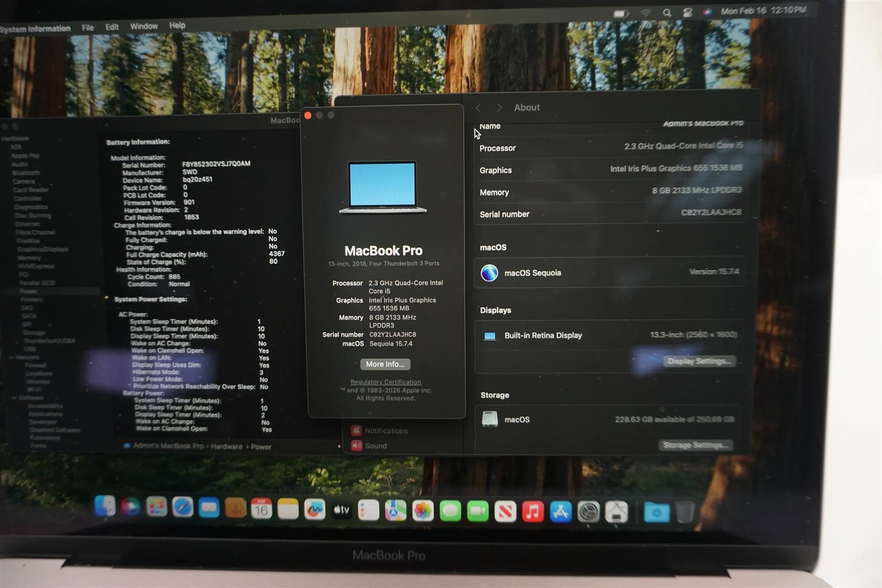882x588 pixels.
Task: Click the Siri icon in the menu bar
Action: coord(707,12)
